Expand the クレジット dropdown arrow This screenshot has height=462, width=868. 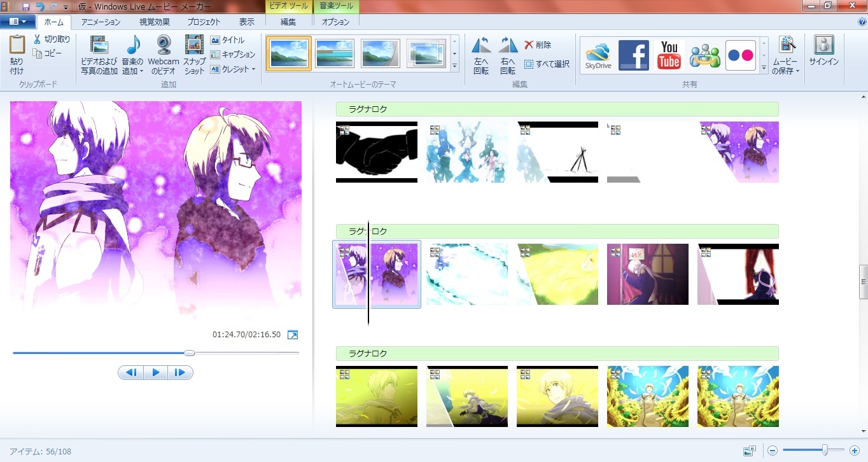pyautogui.click(x=253, y=69)
